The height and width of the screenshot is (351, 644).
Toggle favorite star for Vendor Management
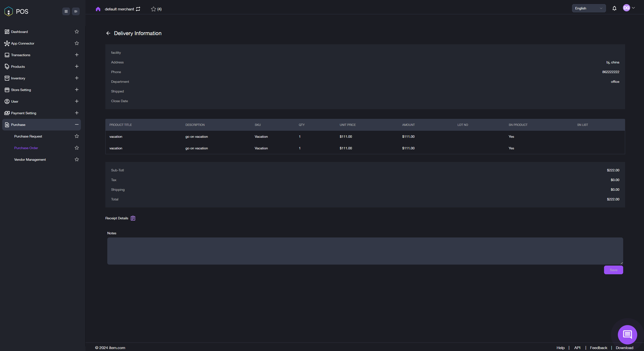77,159
